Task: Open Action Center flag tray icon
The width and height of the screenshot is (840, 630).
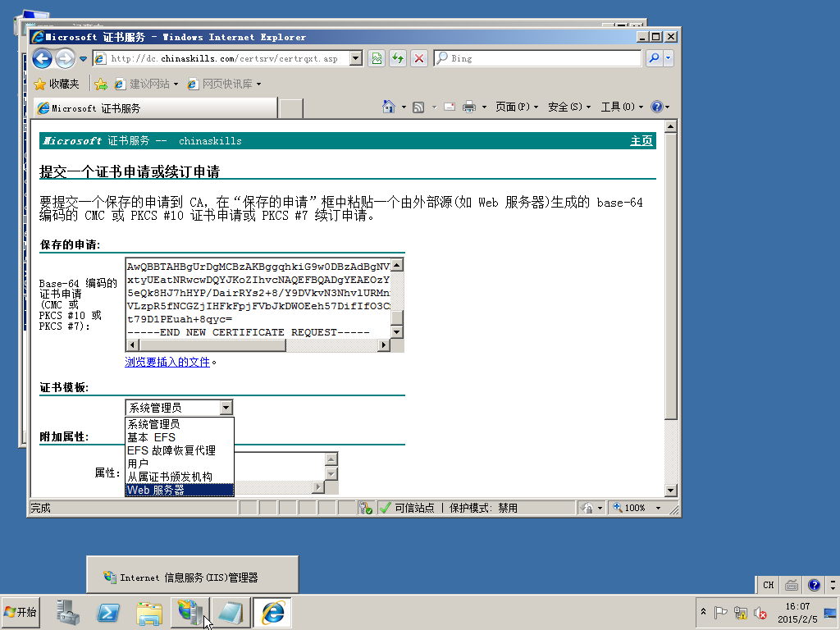Action: [x=720, y=612]
